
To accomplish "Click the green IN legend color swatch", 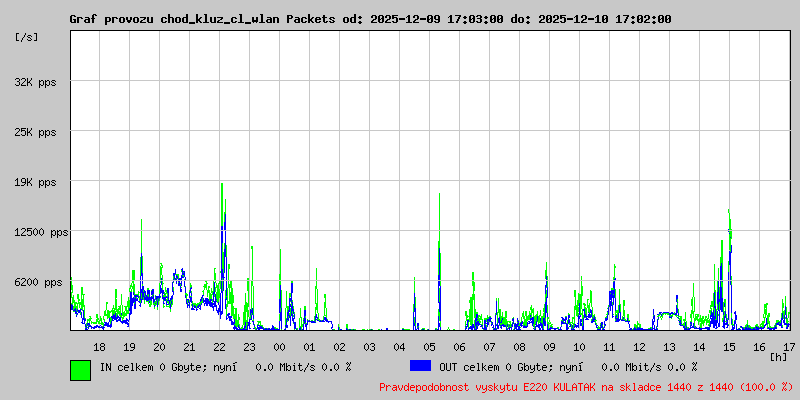I will coord(81,370).
